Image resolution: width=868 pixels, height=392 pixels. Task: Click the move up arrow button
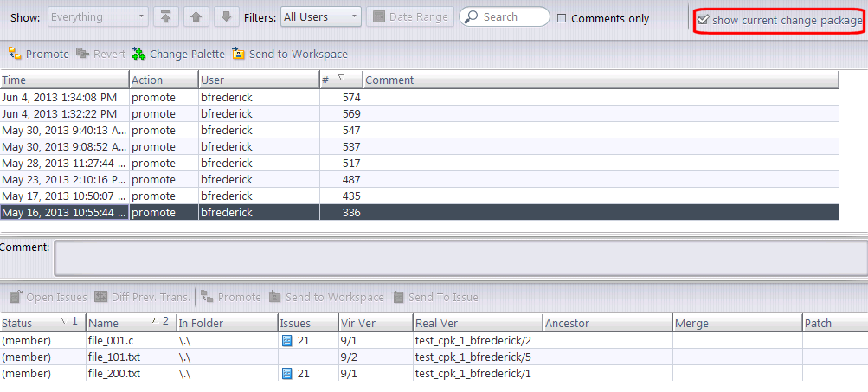pos(196,16)
